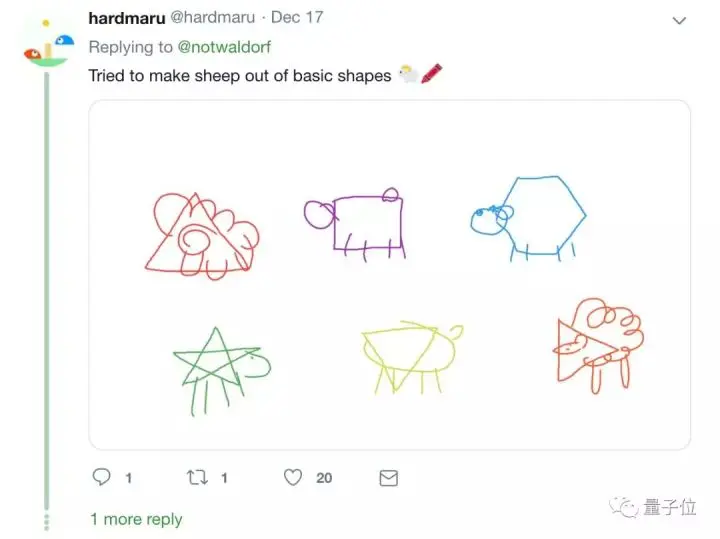Expand the tweet options chevron
Image resolution: width=720 pixels, height=539 pixels.
point(679,21)
